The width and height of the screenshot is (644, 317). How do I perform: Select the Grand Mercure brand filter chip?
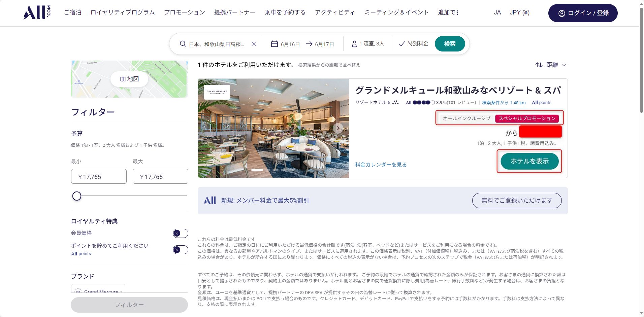[98, 289]
